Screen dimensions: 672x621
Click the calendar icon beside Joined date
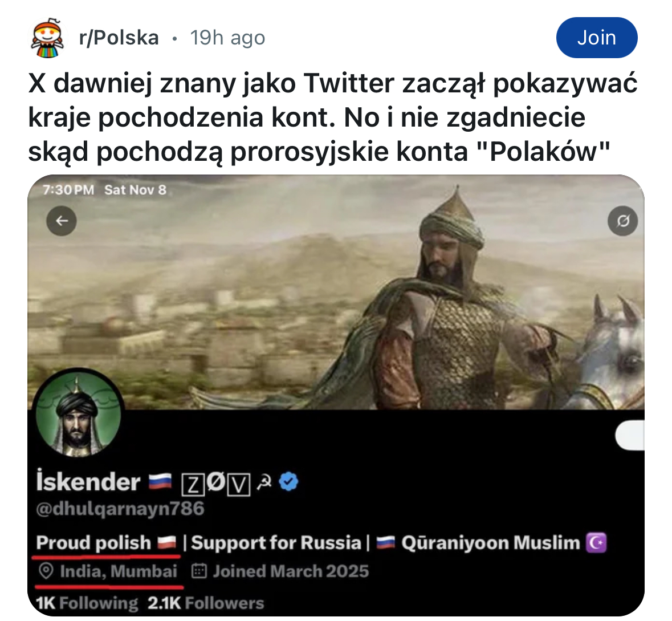coord(199,571)
